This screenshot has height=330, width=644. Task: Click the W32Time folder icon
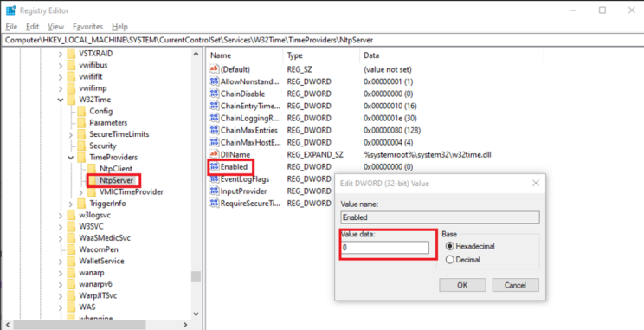(x=72, y=100)
